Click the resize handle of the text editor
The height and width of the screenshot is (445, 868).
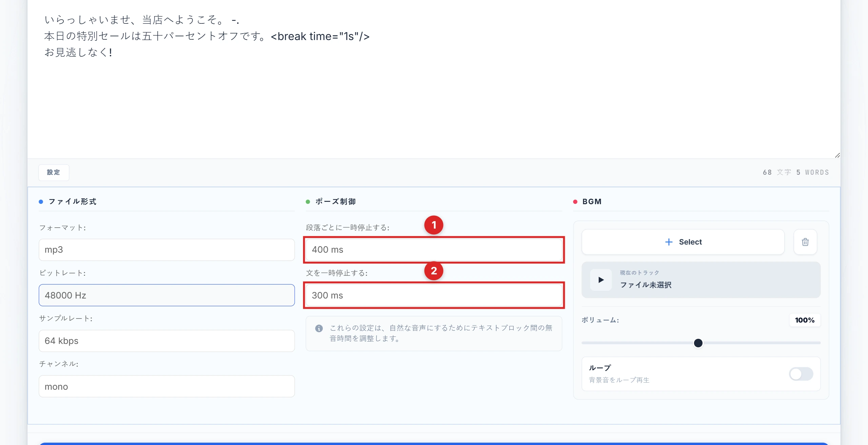[837, 155]
